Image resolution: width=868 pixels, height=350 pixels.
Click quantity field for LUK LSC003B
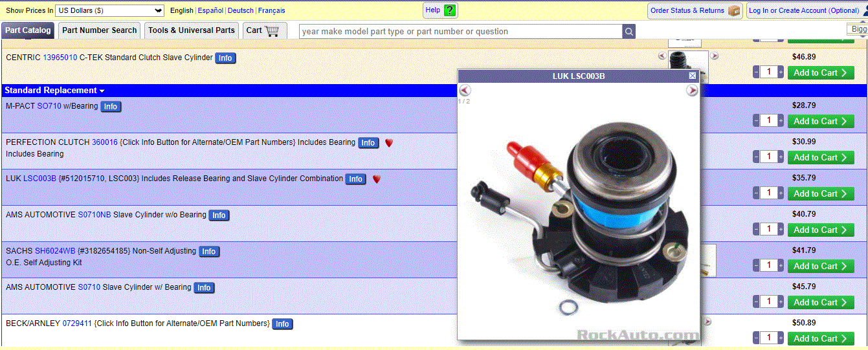click(x=768, y=193)
